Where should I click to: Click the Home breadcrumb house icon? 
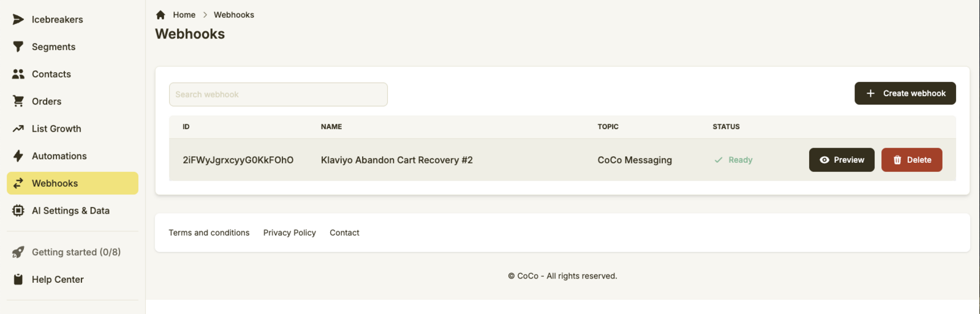[x=160, y=15]
